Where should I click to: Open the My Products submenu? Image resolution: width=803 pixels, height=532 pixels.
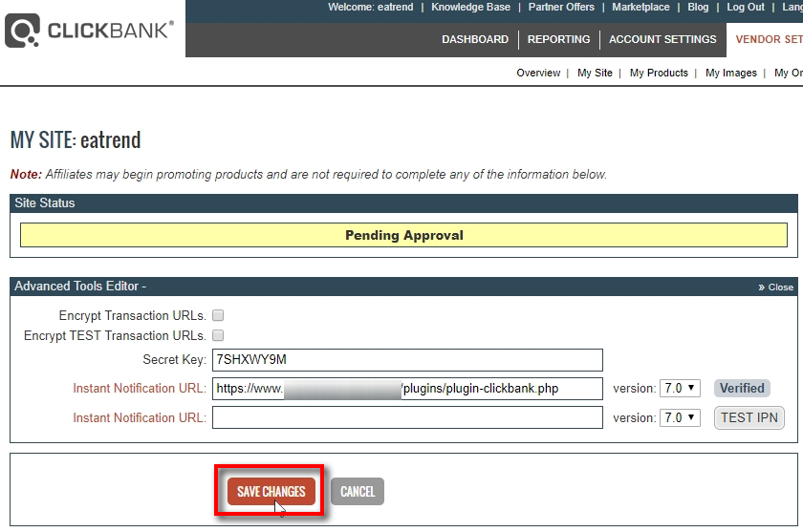[659, 73]
